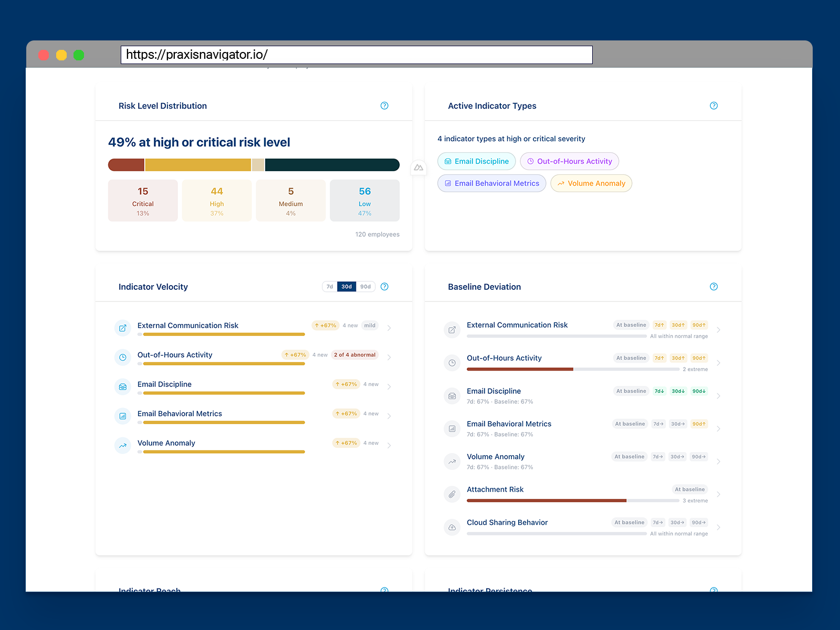Expand Out-of-Hours Activity in Baseline Deviation
This screenshot has height=630, width=840.
click(x=719, y=362)
